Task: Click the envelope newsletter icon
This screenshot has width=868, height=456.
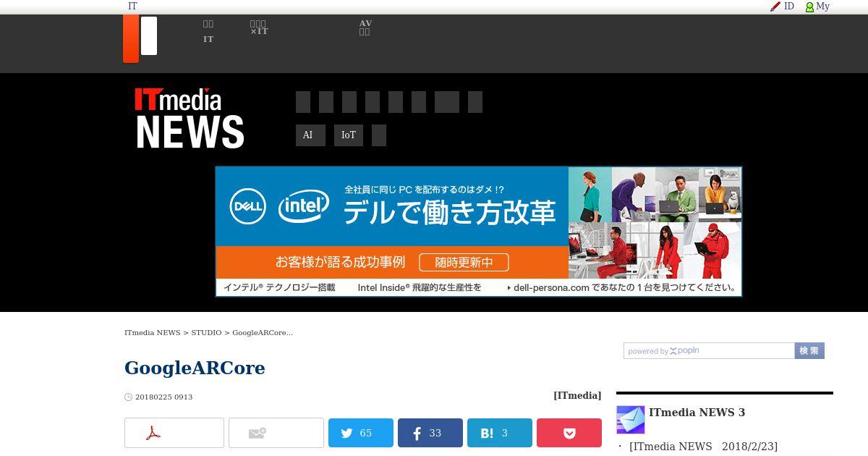Action: pyautogui.click(x=631, y=420)
